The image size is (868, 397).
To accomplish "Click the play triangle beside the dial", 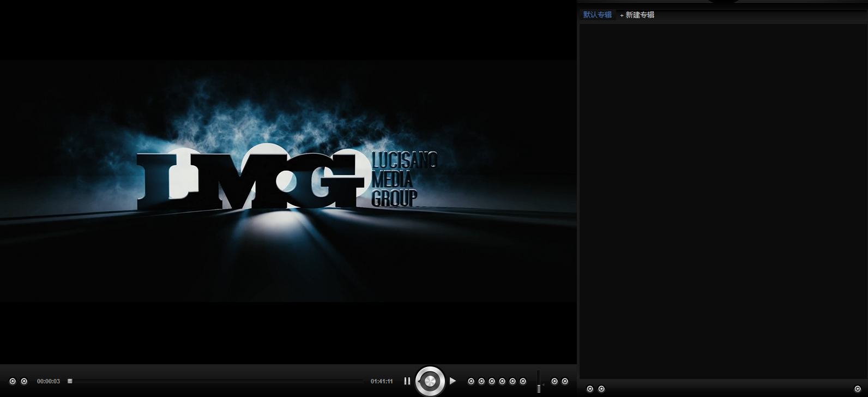I will 453,381.
